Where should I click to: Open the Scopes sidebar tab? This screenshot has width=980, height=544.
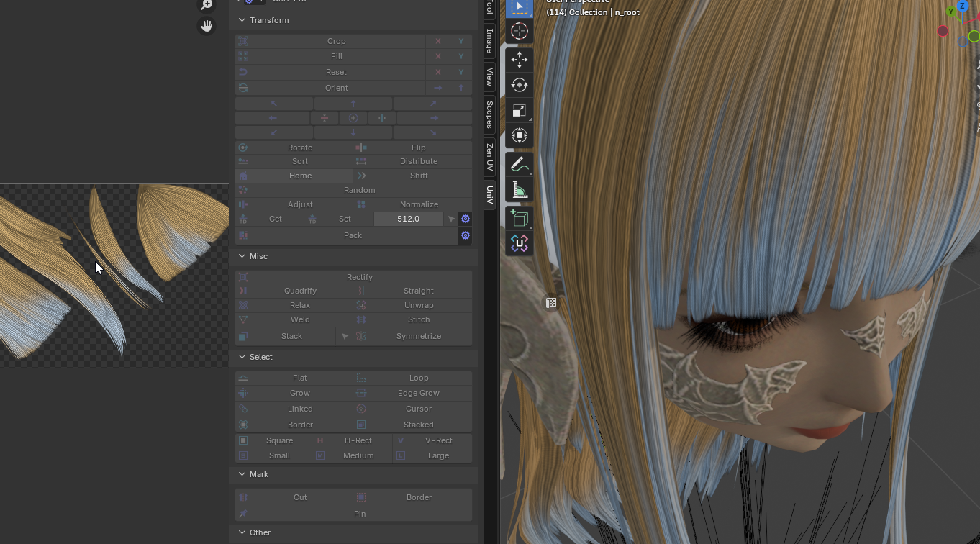[489, 114]
